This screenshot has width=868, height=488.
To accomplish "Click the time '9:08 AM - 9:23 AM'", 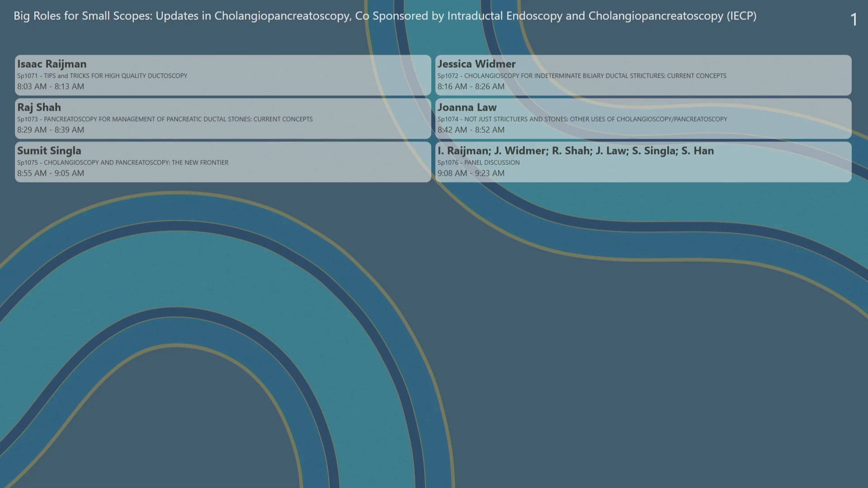I will (471, 173).
